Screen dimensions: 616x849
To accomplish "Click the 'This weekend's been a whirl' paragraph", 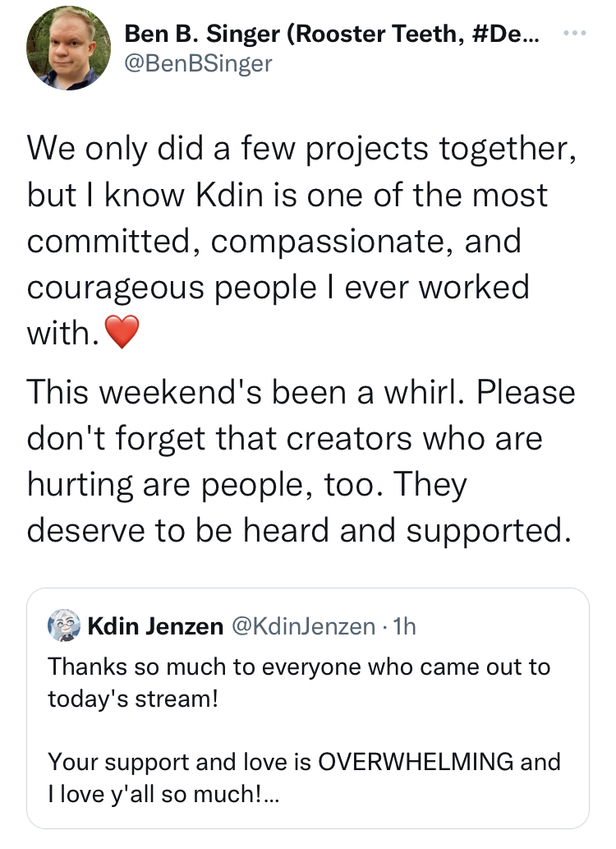I will coord(301,461).
